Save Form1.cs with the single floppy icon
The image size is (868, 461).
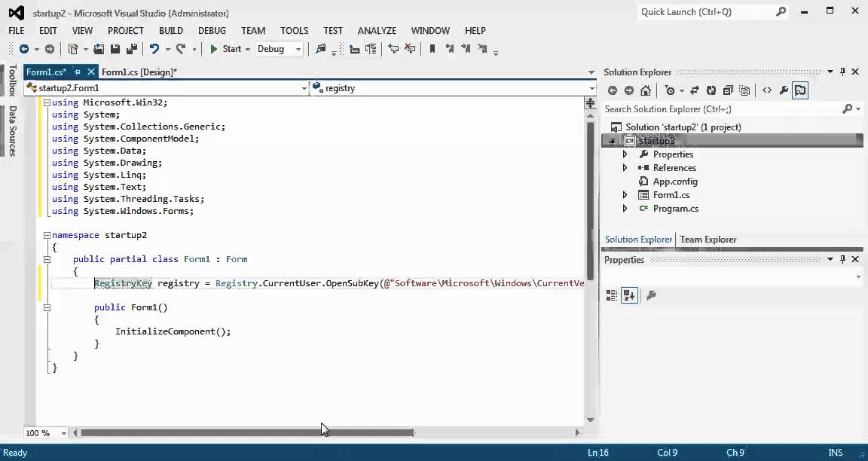115,49
